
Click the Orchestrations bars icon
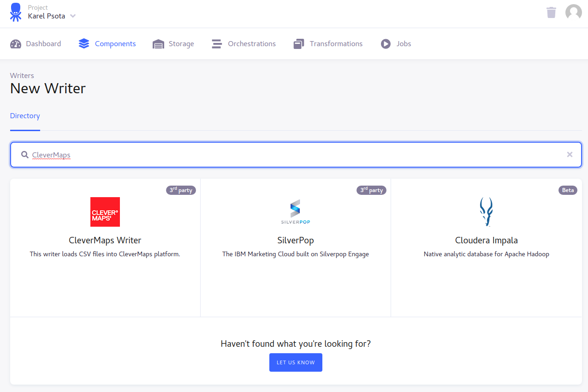pyautogui.click(x=216, y=44)
